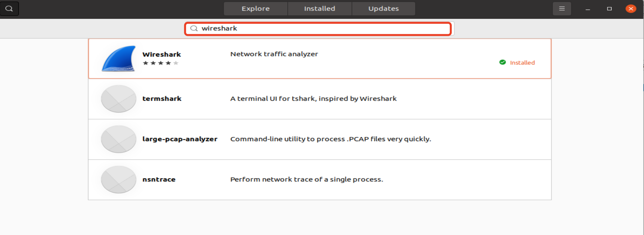This screenshot has width=644, height=235.
Task: Open the Wireshark app via its shark fin icon
Action: click(118, 59)
